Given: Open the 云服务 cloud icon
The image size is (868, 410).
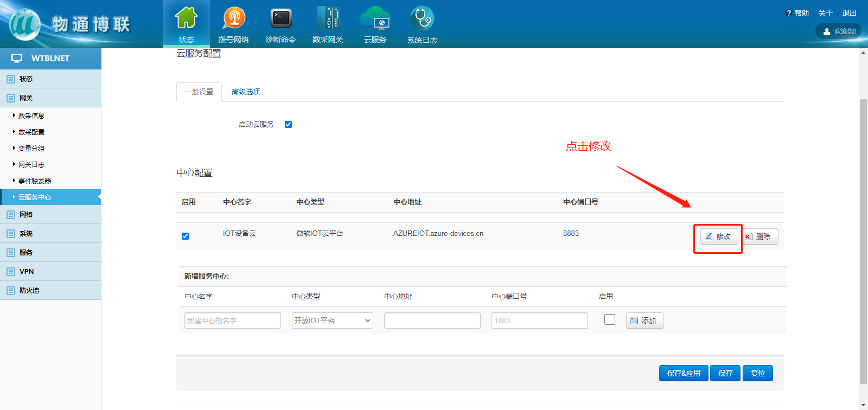Looking at the screenshot, I should 375,18.
